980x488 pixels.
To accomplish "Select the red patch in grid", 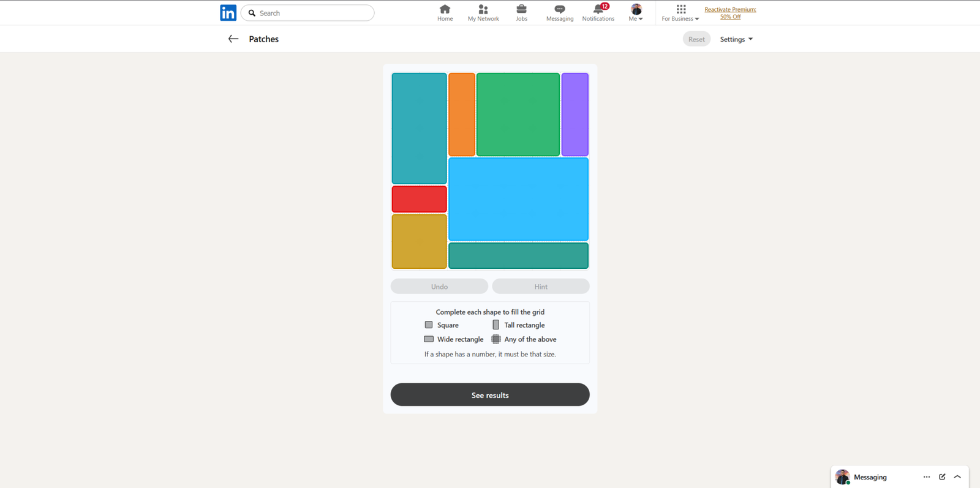I will click(x=419, y=200).
